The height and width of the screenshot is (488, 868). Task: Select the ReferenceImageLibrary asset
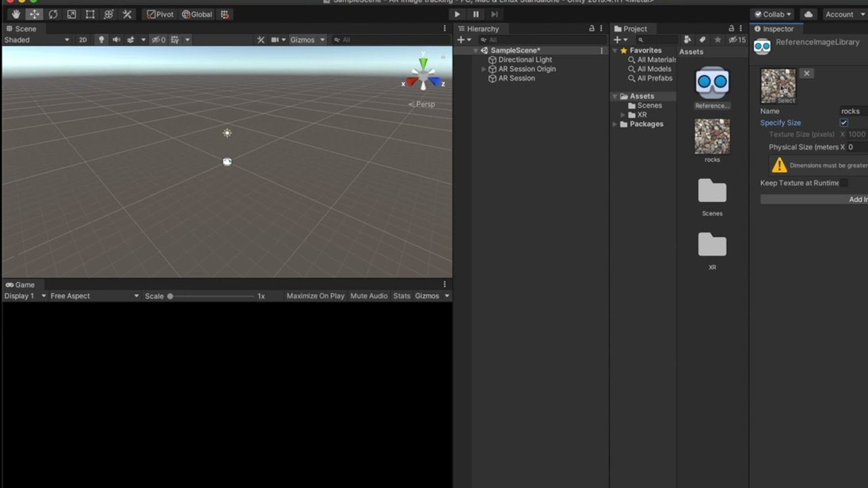point(712,87)
